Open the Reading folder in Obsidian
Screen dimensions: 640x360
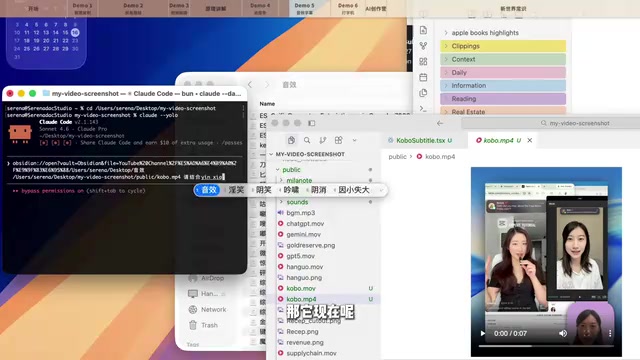tap(503, 99)
